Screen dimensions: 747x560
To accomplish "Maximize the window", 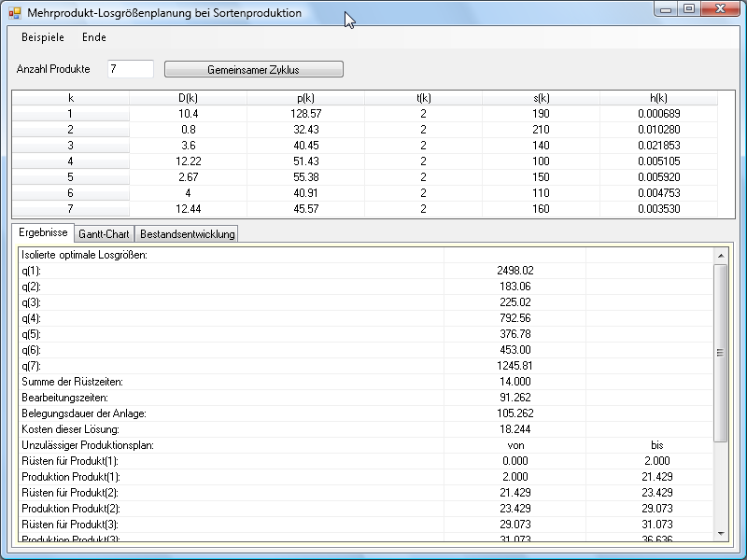I will (688, 9).
